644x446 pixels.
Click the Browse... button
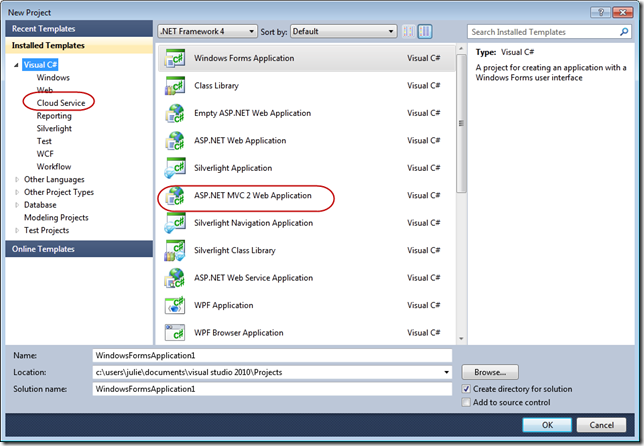(x=490, y=372)
